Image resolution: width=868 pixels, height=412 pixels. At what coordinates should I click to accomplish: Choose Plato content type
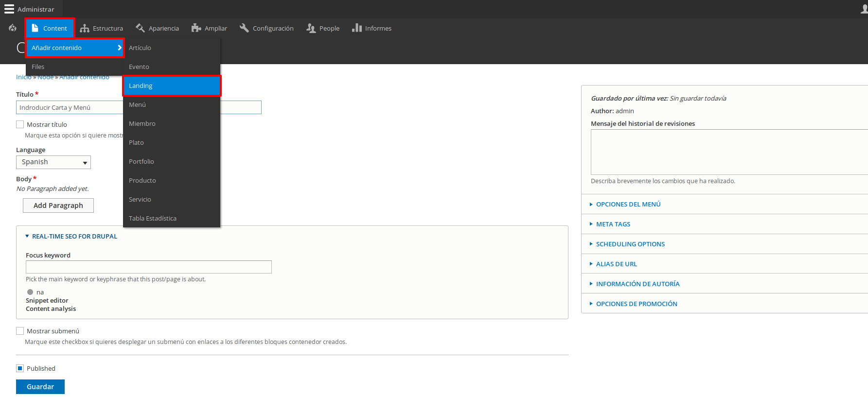(172, 142)
